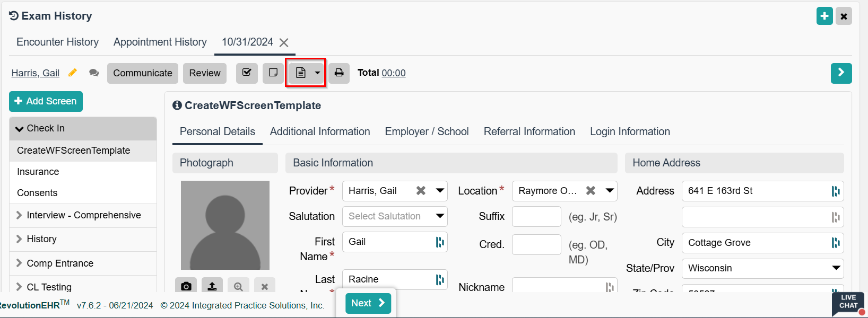Click the magnifier zoom icon under photo
The height and width of the screenshot is (318, 868).
pyautogui.click(x=238, y=286)
